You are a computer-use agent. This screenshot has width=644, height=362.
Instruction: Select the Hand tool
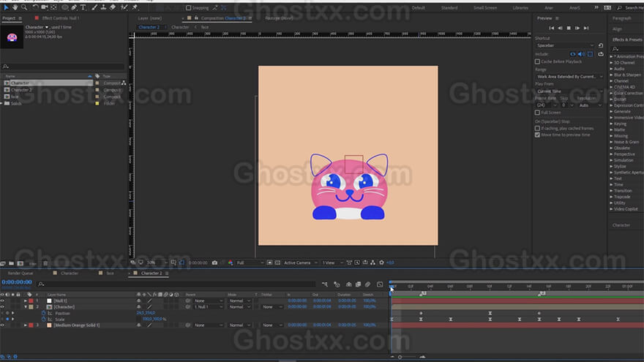click(15, 7)
